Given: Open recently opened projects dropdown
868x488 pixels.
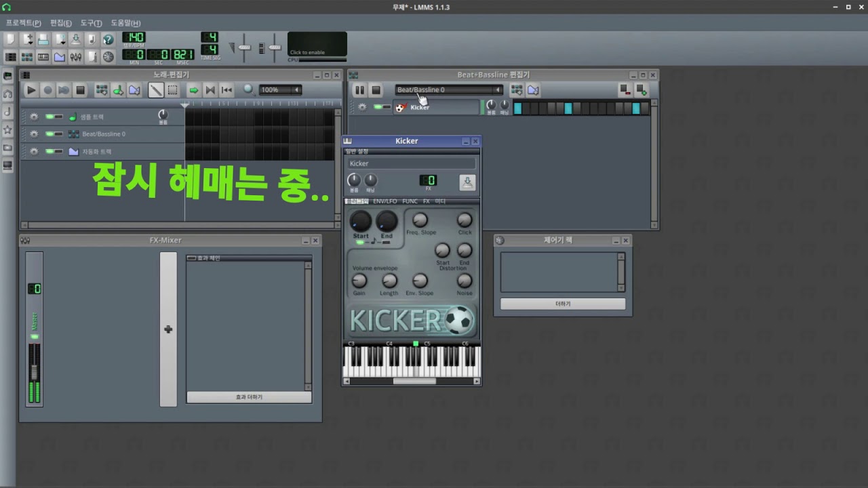Looking at the screenshot, I should point(59,39).
